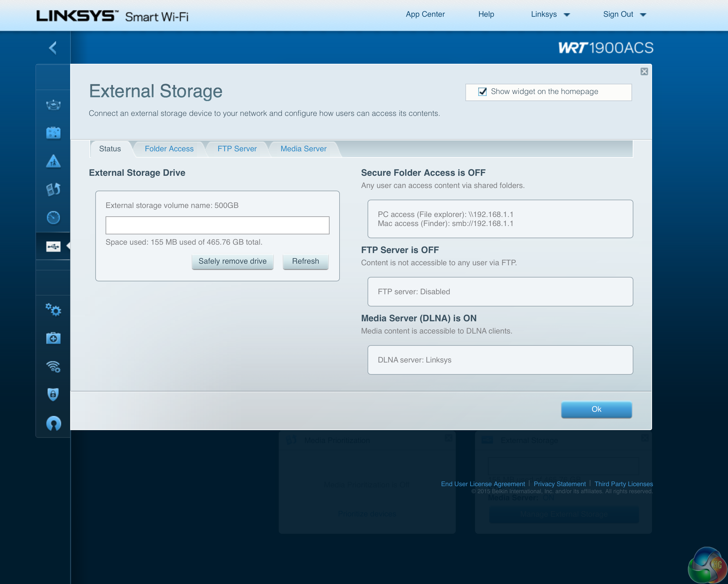728x584 pixels.
Task: Click the Safely remove drive button
Action: 232,261
